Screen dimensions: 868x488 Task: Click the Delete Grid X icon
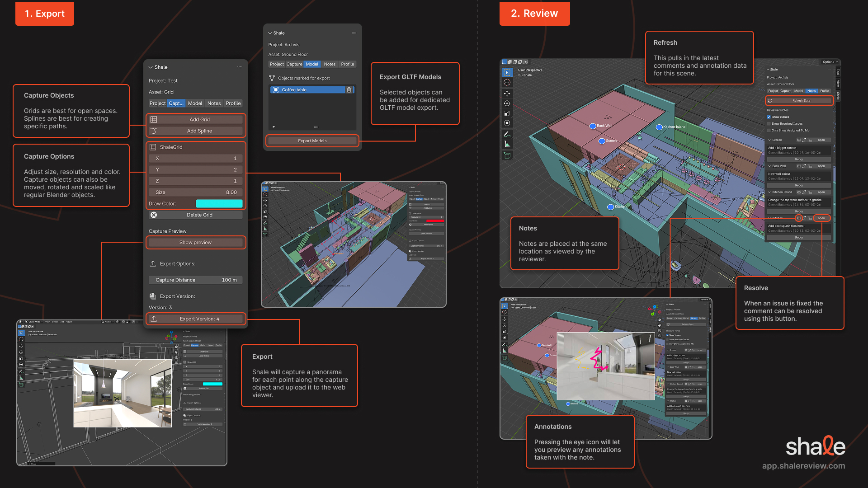pos(154,215)
